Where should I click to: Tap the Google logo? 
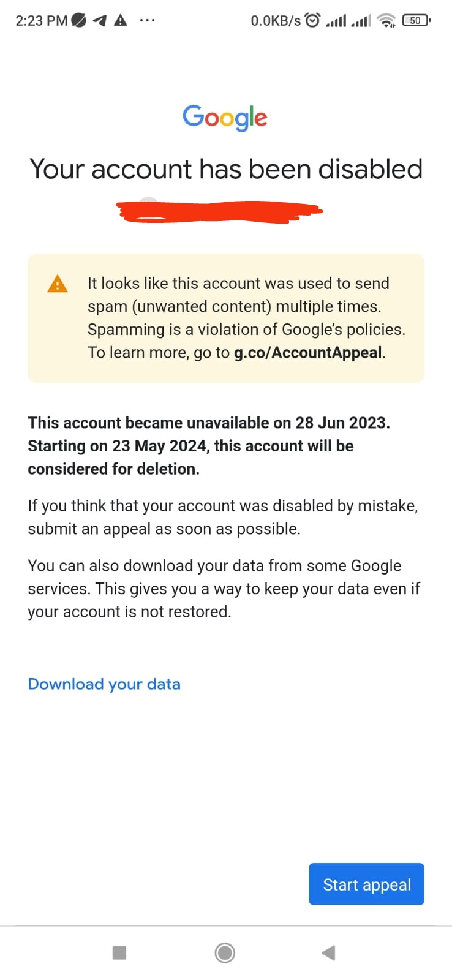225,117
